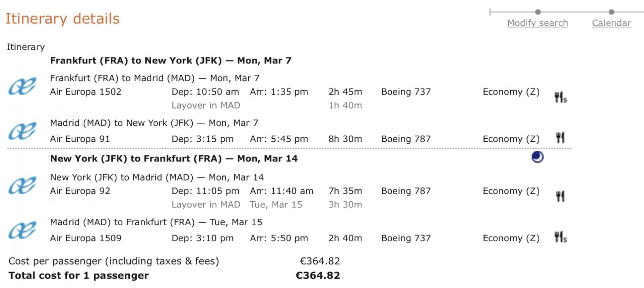
Task: Click the Frankfurt to New York outbound header
Action: pyautogui.click(x=170, y=61)
